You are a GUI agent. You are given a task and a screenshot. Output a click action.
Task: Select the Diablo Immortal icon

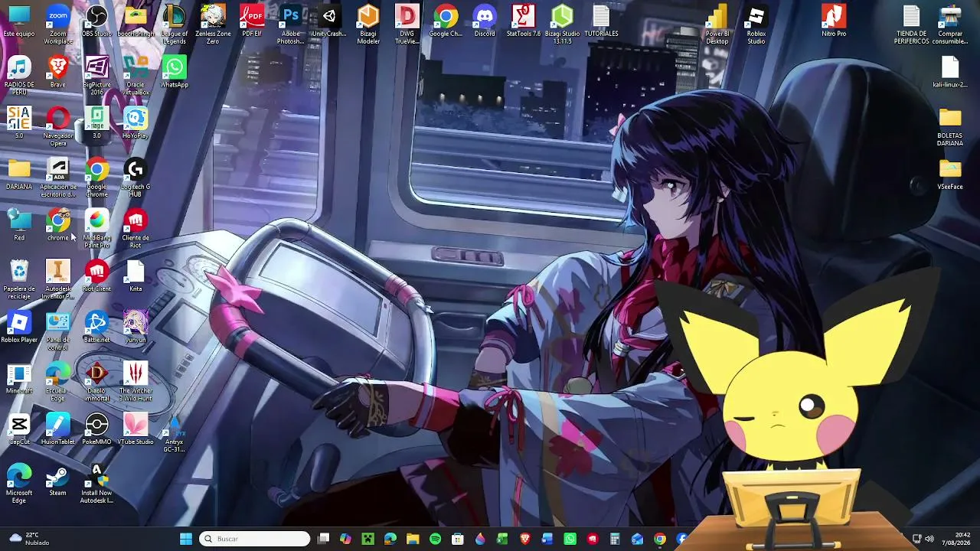pyautogui.click(x=96, y=383)
